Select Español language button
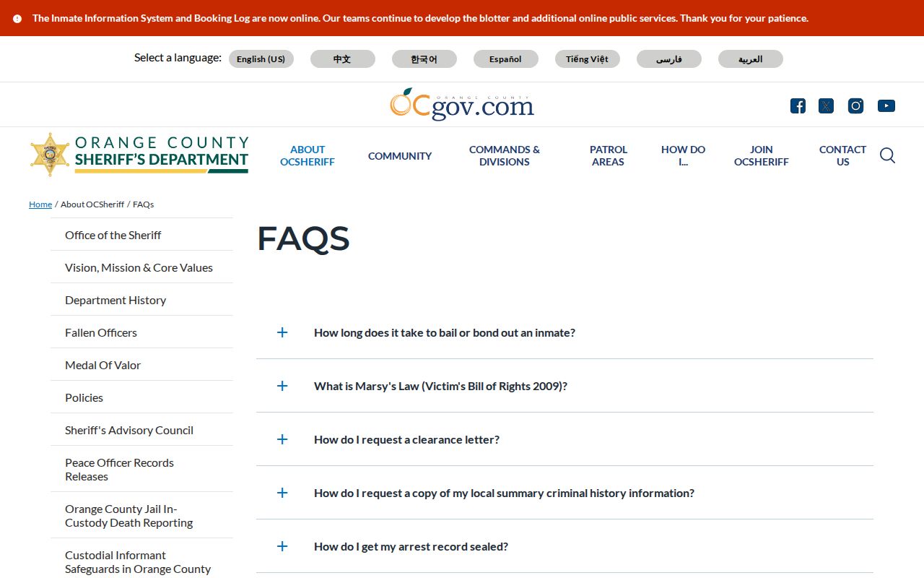The width and height of the screenshot is (924, 578). [x=506, y=59]
